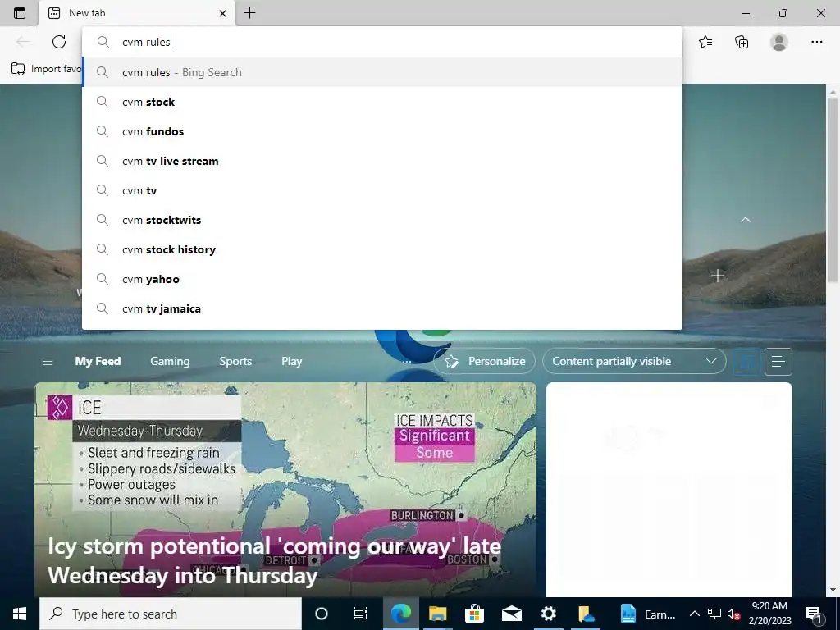Click the Windows Start button
This screenshot has height=630, width=840.
click(20, 614)
